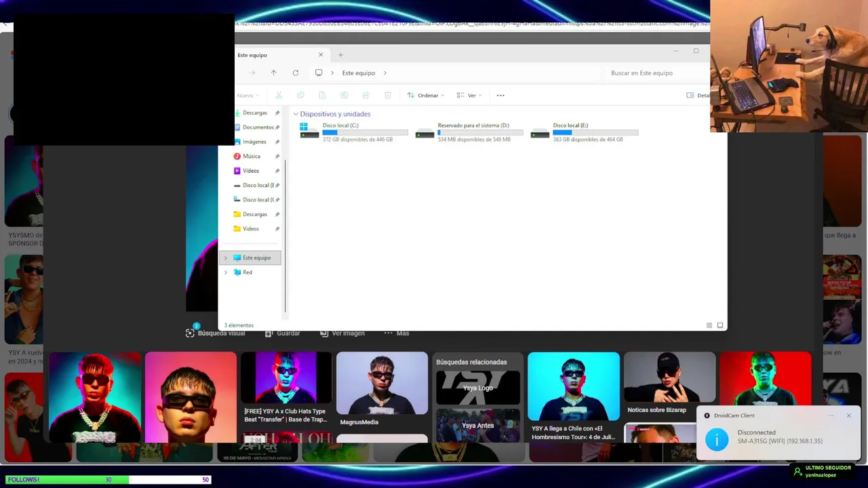Click the Share icon in Explorer toolbar
Viewport: 868px width, 488px height.
tap(366, 96)
